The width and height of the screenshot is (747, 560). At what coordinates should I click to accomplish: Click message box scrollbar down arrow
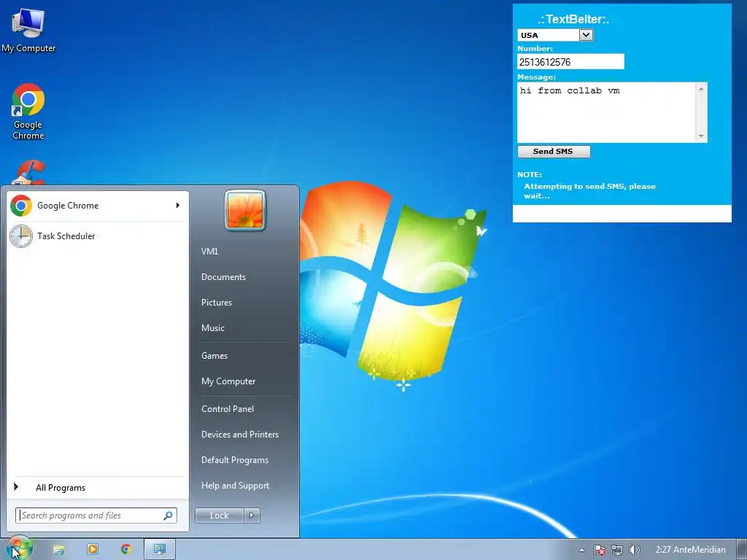[x=701, y=136]
